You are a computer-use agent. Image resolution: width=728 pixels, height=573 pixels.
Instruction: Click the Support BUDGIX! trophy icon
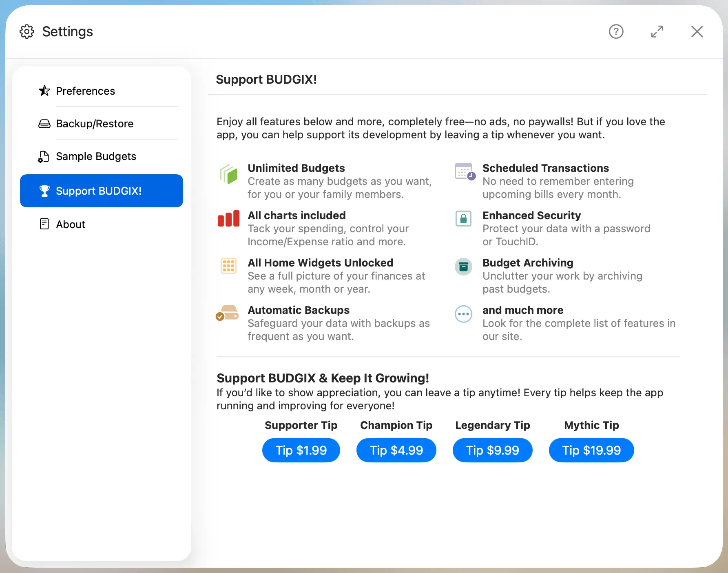44,191
